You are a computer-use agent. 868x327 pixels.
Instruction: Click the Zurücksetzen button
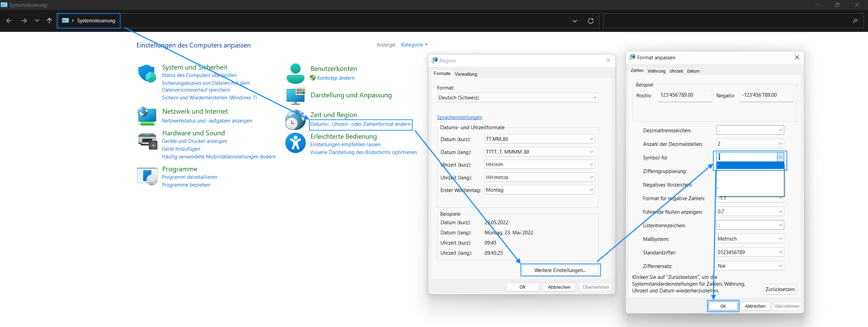pos(780,289)
